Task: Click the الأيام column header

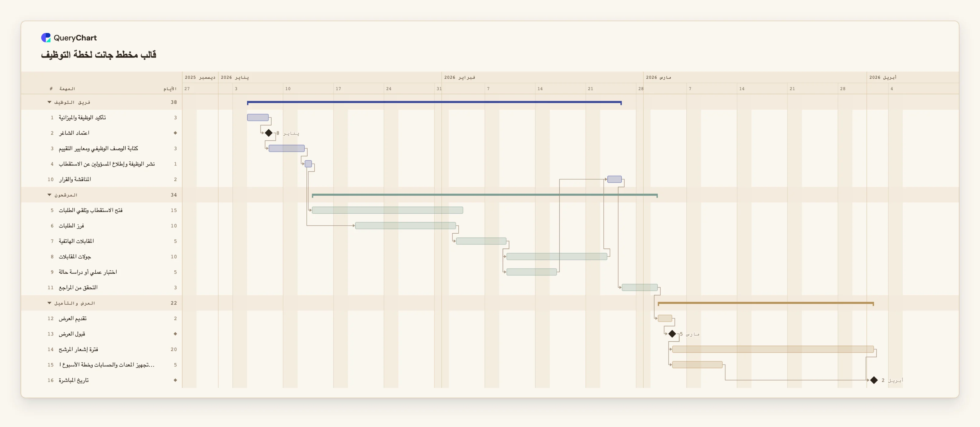Action: [x=170, y=89]
